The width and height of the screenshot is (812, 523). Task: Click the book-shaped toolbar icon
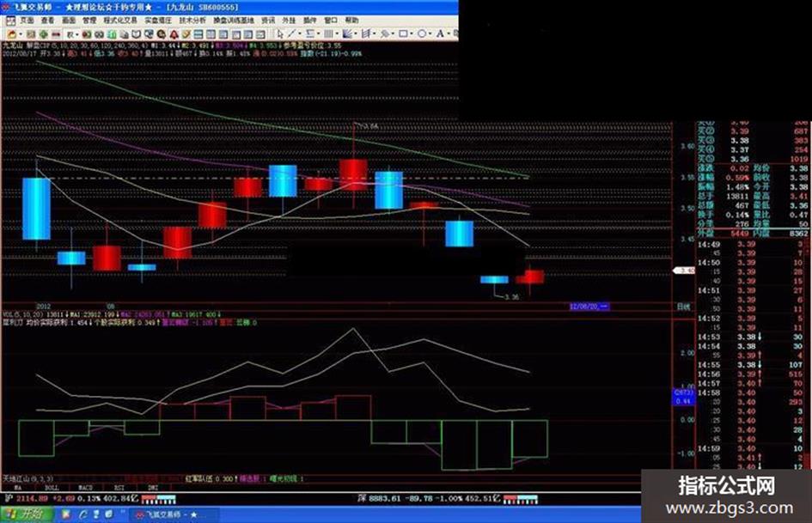tap(137, 34)
